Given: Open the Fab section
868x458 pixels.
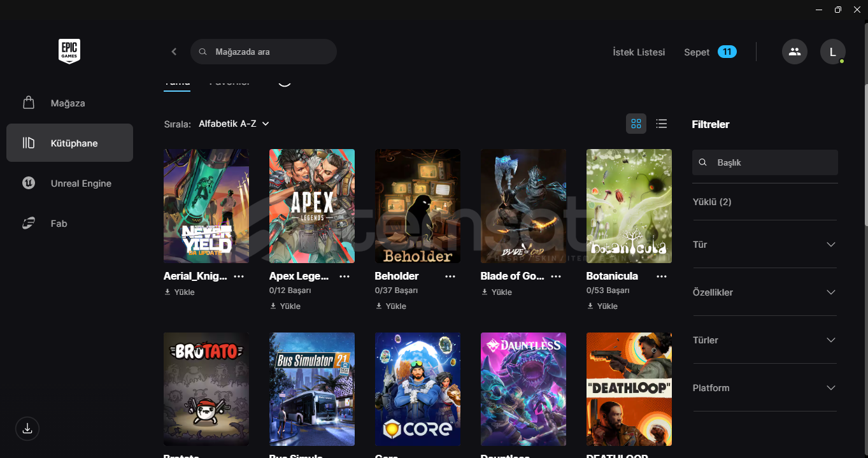Looking at the screenshot, I should pos(69,224).
